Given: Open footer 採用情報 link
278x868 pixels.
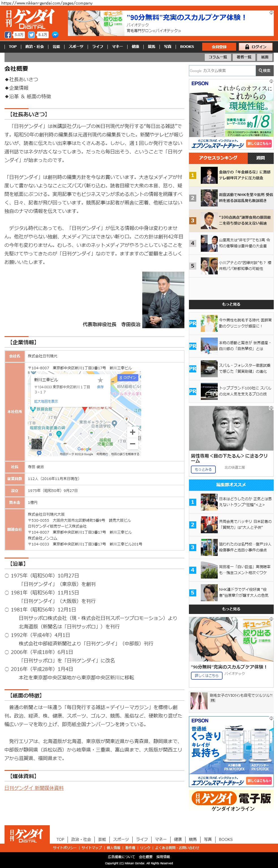Looking at the screenshot, I should tap(163, 857).
